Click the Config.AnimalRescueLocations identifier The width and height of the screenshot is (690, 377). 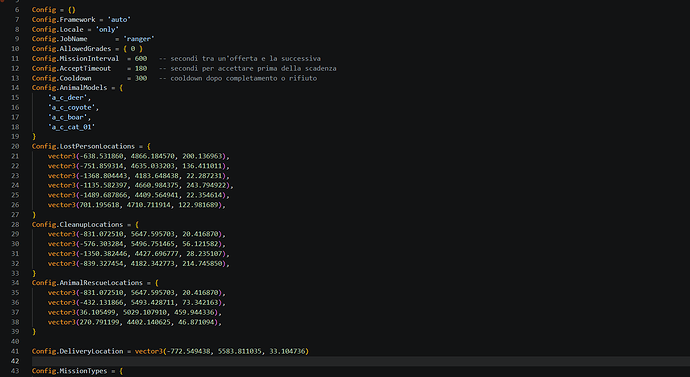[87, 283]
